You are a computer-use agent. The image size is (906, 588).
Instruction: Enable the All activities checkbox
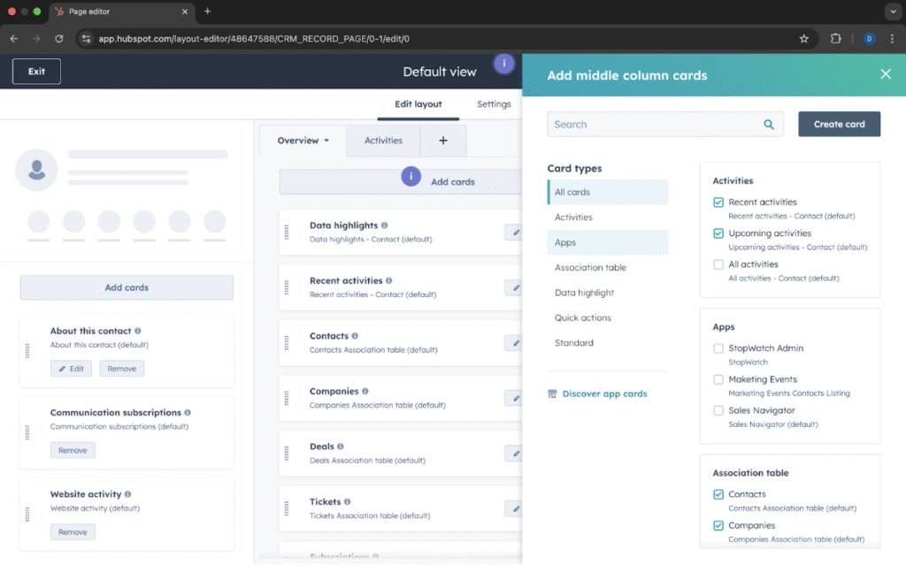pos(718,264)
